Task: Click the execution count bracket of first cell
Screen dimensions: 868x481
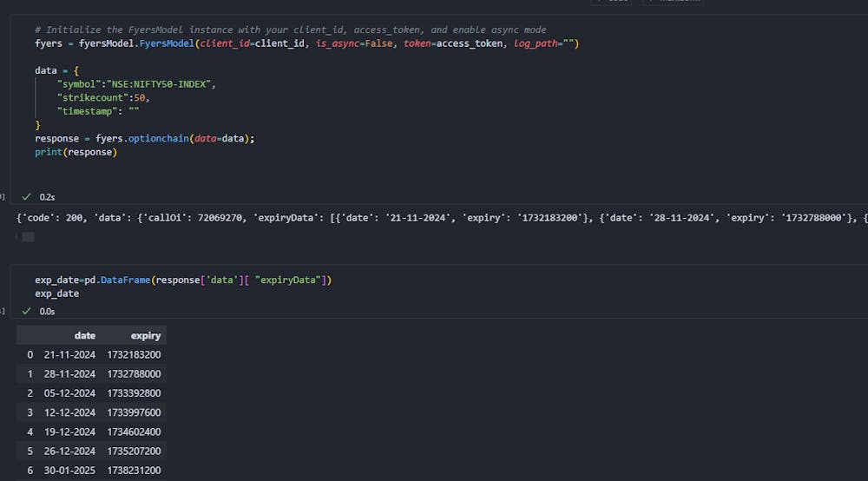Action: click(3, 197)
